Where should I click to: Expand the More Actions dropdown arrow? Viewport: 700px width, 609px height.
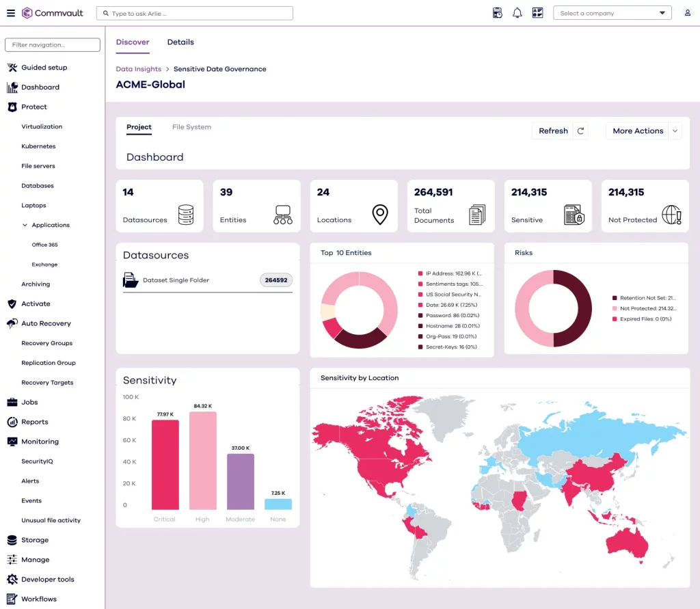click(x=675, y=131)
